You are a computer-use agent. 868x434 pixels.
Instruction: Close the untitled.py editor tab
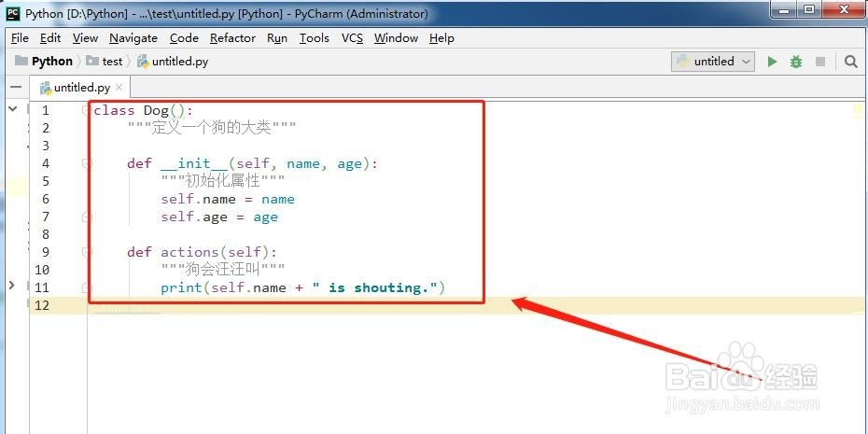coord(119,88)
